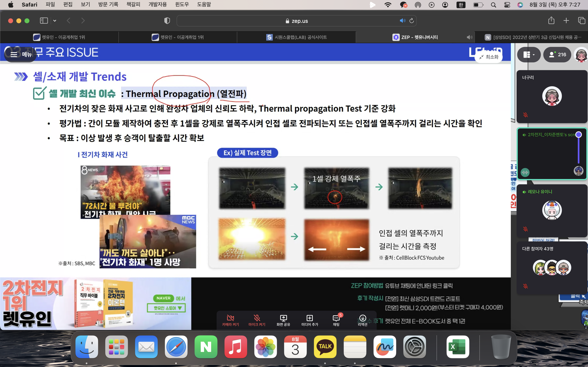Toggle the Safari sidebar icon

click(x=44, y=21)
